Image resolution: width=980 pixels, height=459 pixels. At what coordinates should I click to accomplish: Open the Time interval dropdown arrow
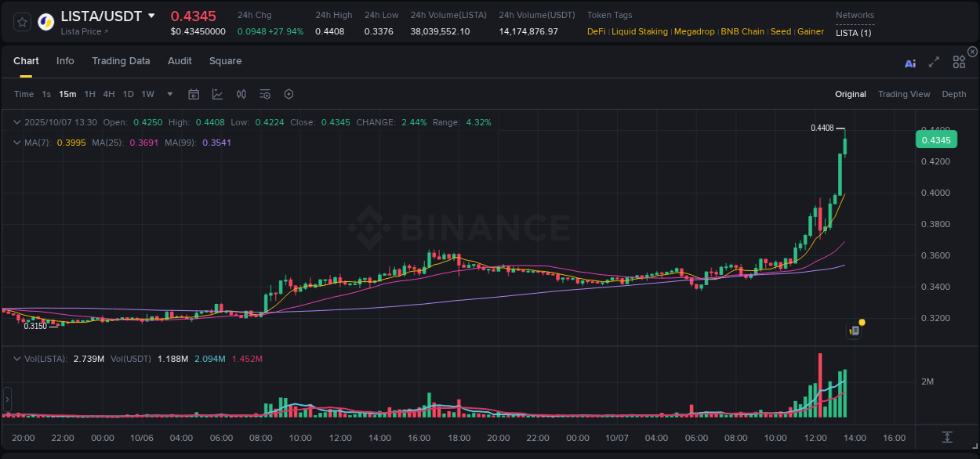(169, 94)
